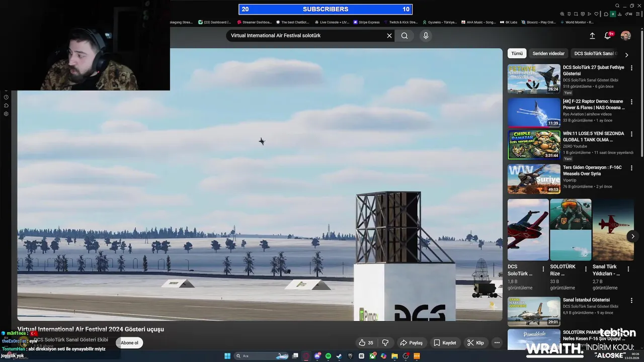Open the Windows Start button
The width and height of the screenshot is (644, 362).
point(227,356)
